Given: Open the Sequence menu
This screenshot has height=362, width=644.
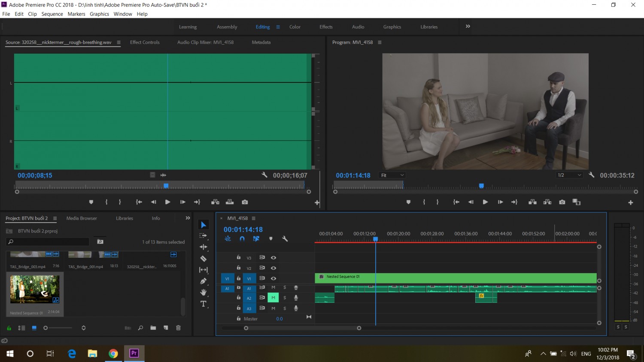Looking at the screenshot, I should [x=52, y=14].
